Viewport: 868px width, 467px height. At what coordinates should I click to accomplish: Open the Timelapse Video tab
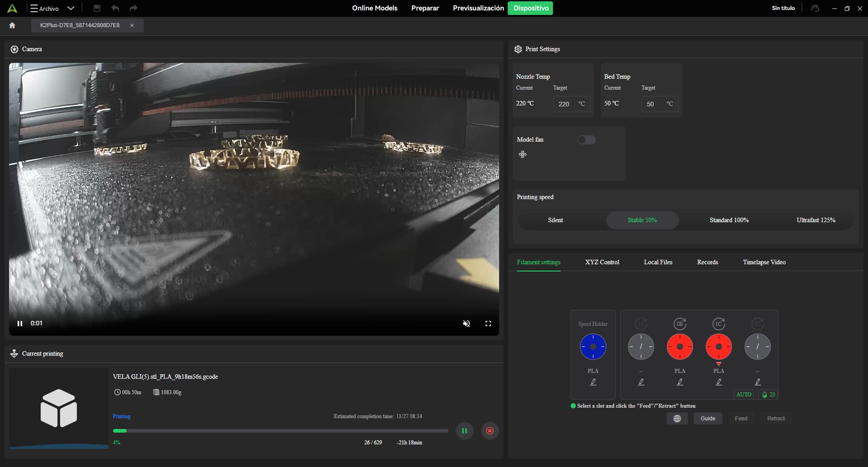[x=764, y=262]
